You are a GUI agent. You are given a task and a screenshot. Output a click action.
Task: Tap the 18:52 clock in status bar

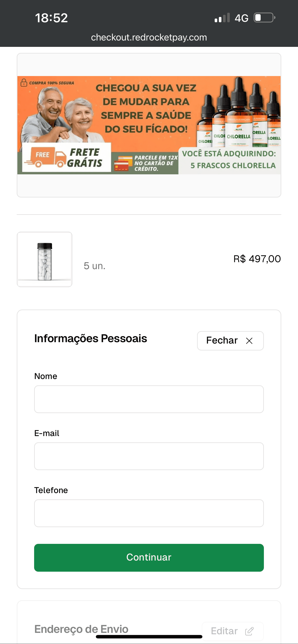click(x=51, y=18)
